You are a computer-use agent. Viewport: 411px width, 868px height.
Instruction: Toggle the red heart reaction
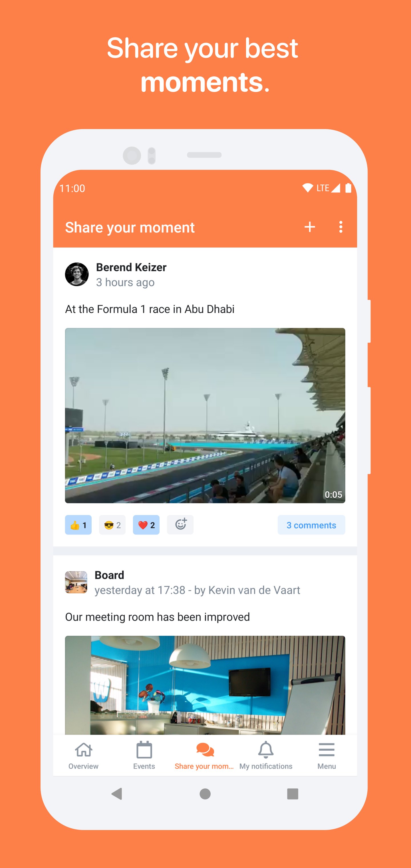coord(146,525)
